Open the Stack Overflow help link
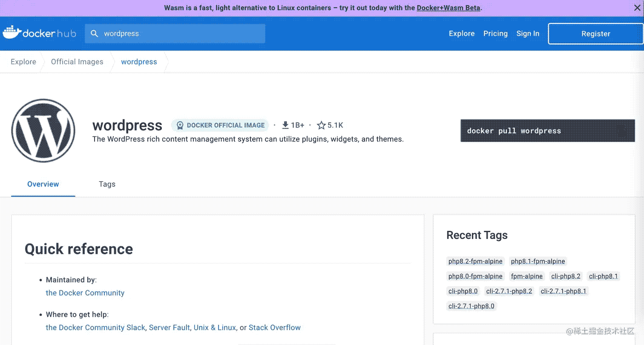The height and width of the screenshot is (345, 644). pyautogui.click(x=275, y=328)
